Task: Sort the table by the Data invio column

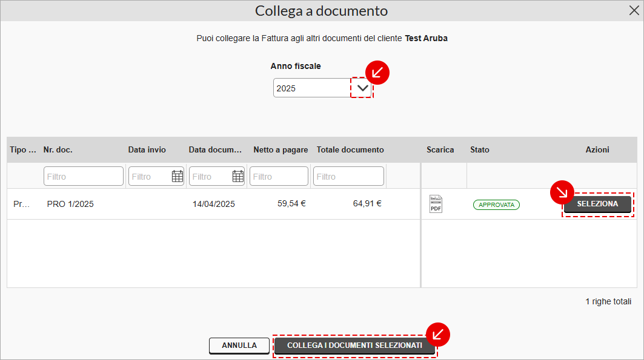Action: point(147,149)
